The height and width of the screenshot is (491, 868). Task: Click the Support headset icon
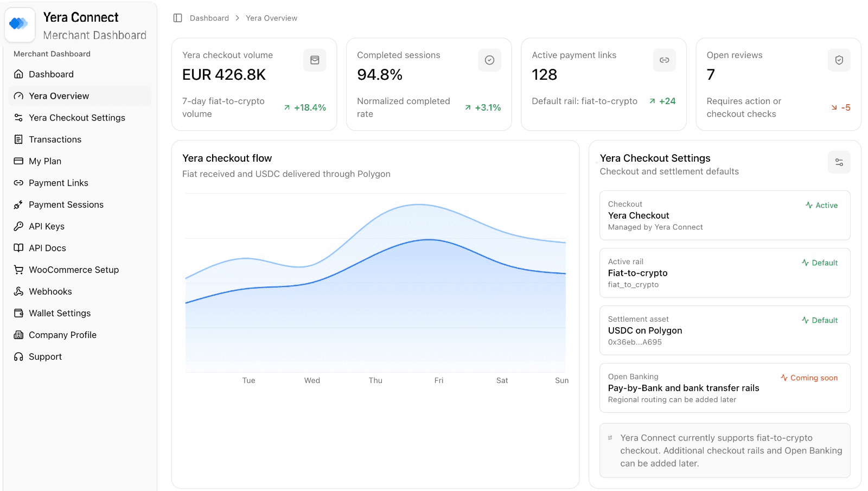(18, 356)
